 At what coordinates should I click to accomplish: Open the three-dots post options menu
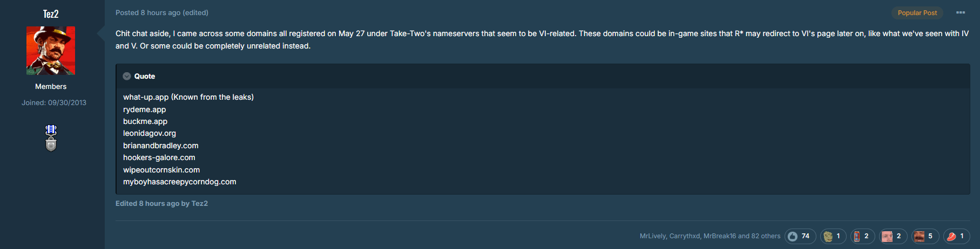[961, 12]
